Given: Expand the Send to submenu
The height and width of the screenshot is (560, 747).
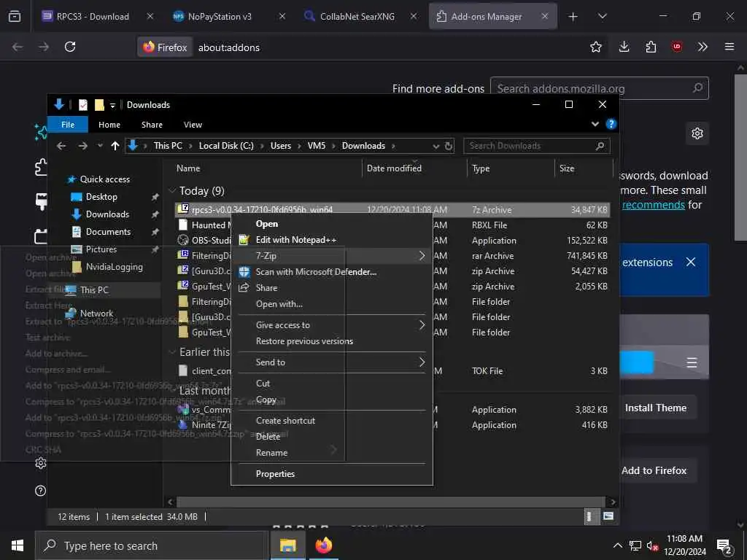Looking at the screenshot, I should point(332,362).
